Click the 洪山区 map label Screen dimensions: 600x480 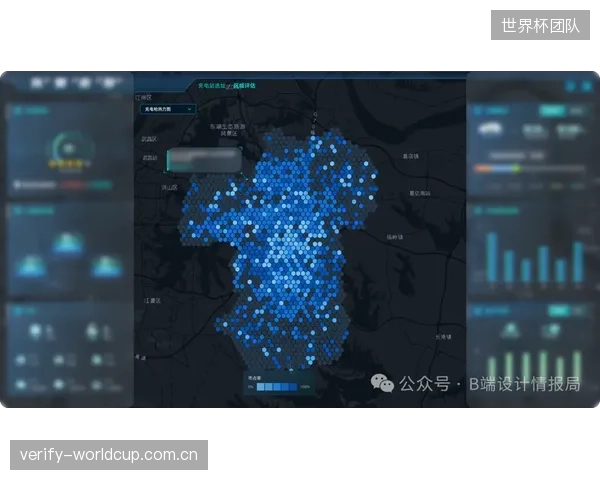pyautogui.click(x=170, y=188)
